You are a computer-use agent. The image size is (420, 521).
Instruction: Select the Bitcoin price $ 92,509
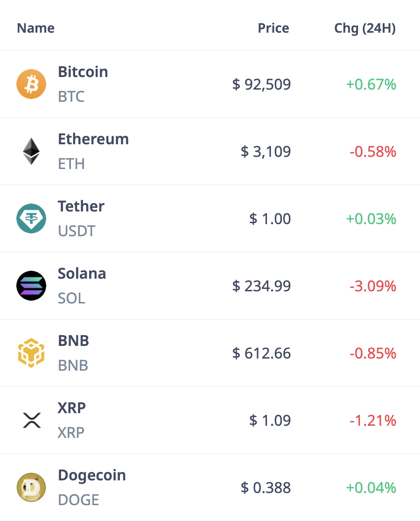pos(262,84)
